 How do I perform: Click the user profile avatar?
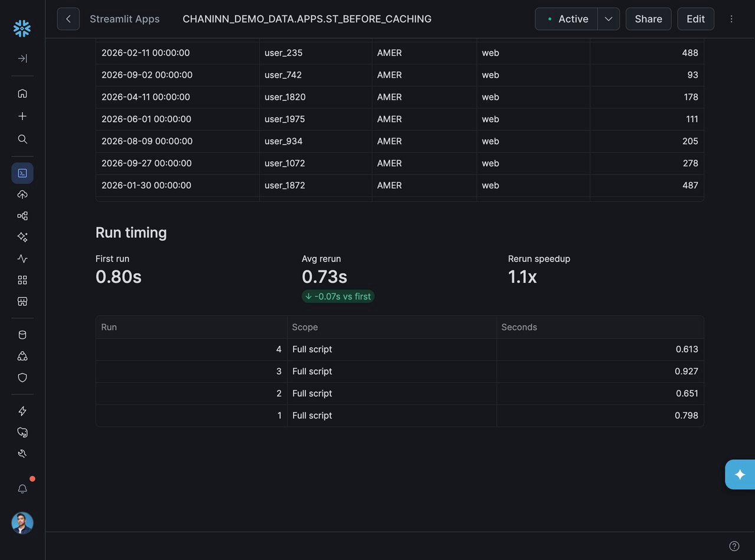point(22,523)
